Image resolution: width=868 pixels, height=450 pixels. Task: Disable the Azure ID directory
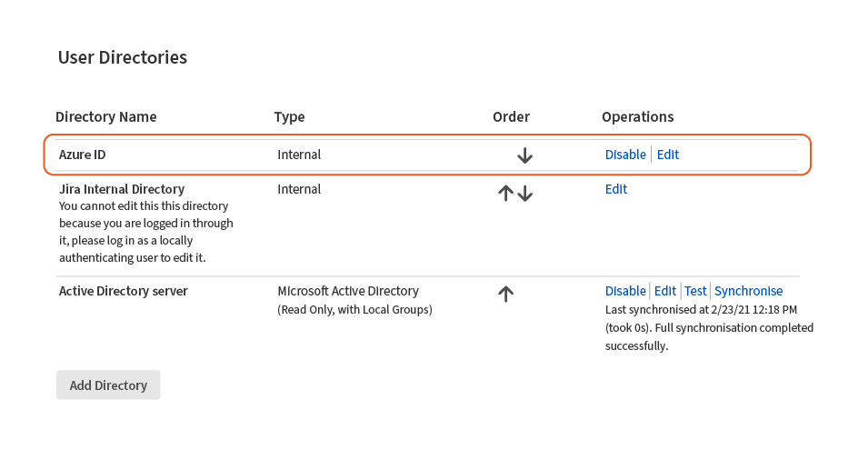(x=625, y=155)
